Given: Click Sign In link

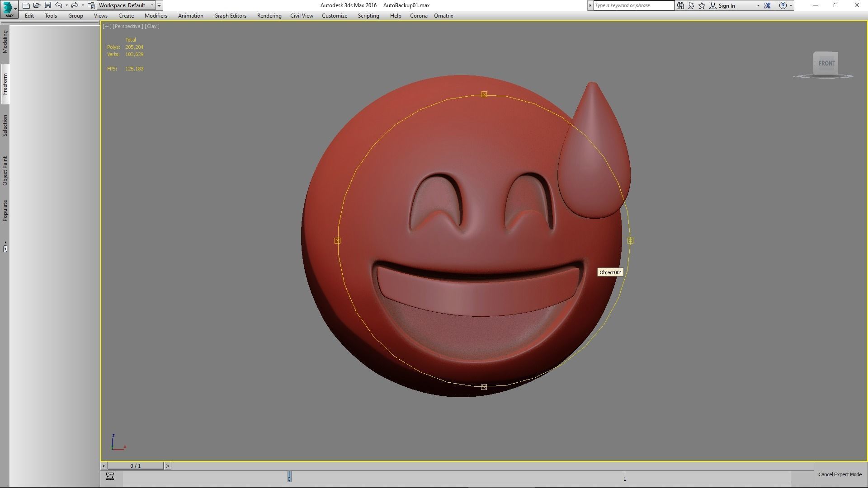Looking at the screenshot, I should coord(726,6).
